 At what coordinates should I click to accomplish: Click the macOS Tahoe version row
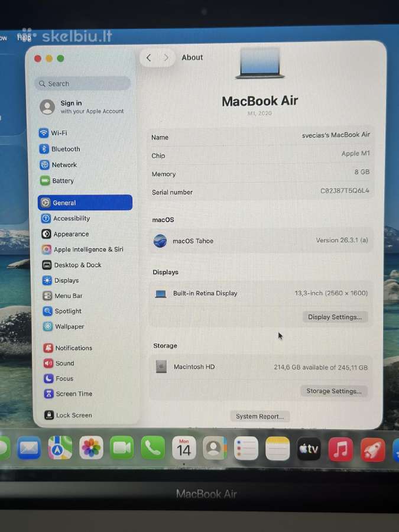(x=260, y=241)
